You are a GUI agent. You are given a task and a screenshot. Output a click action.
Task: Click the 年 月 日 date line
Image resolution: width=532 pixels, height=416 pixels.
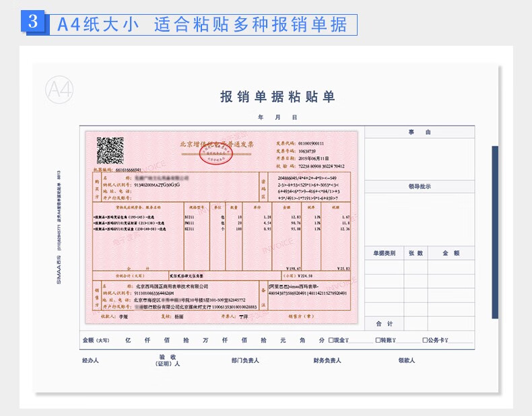click(x=277, y=117)
